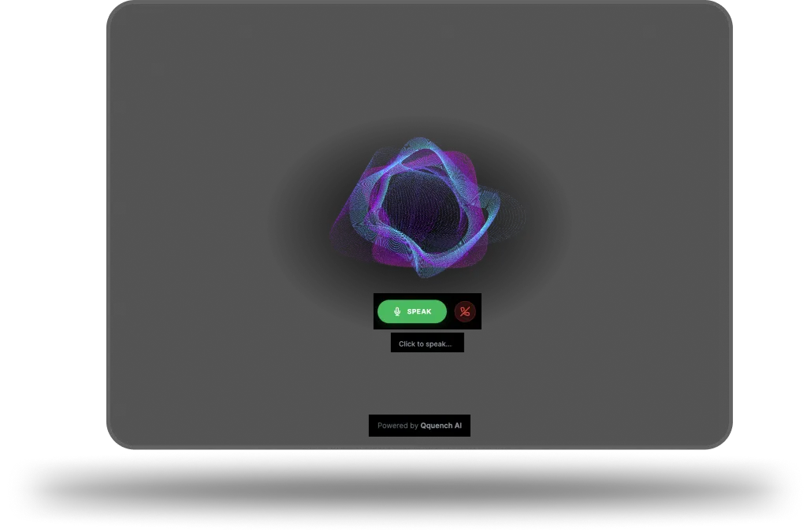Click the green SPEAK button

(412, 311)
